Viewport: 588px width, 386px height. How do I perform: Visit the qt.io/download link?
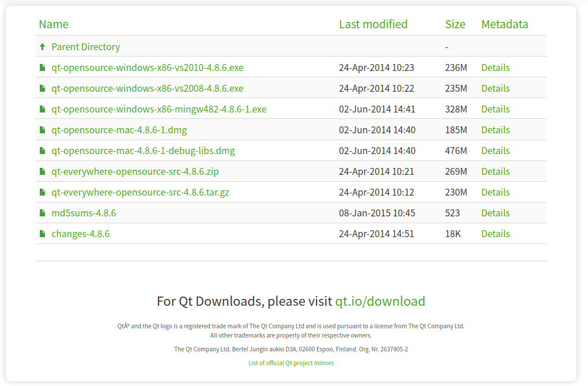[380, 301]
